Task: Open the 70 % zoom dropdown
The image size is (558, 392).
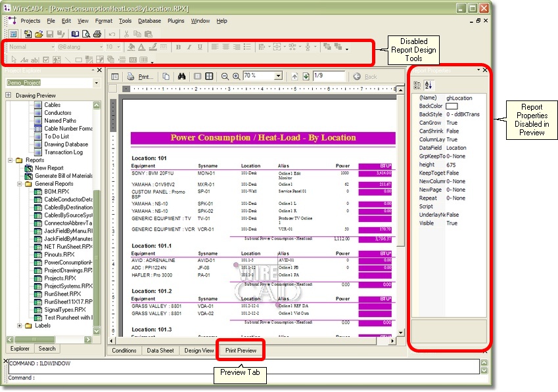Action: pyautogui.click(x=278, y=76)
